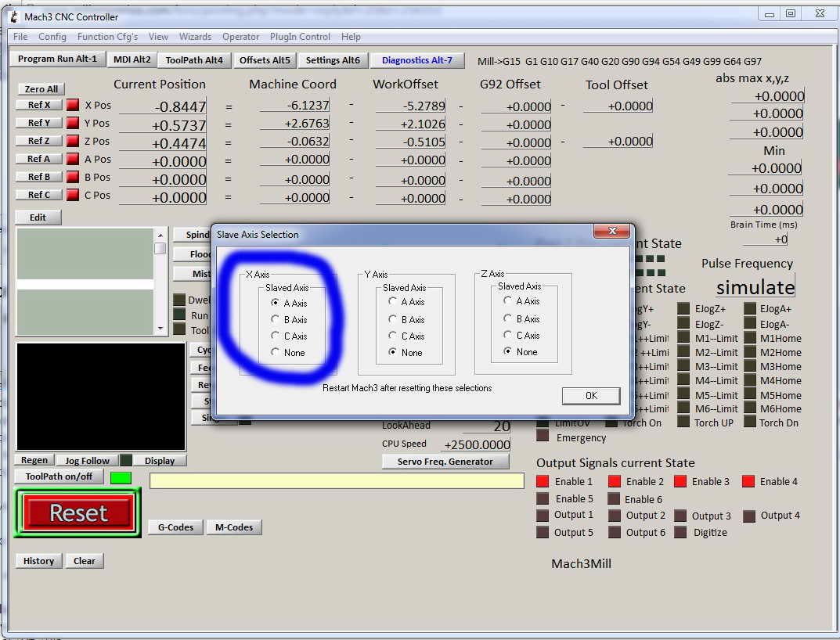840x640 pixels.
Task: Click the yellow status message field
Action: point(337,480)
